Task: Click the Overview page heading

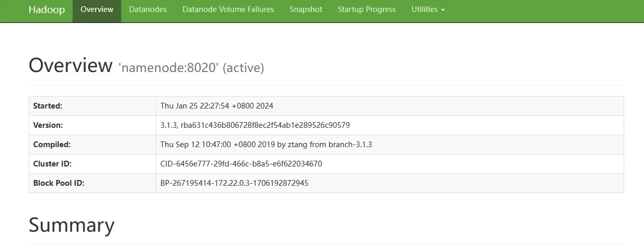Action: 71,66
